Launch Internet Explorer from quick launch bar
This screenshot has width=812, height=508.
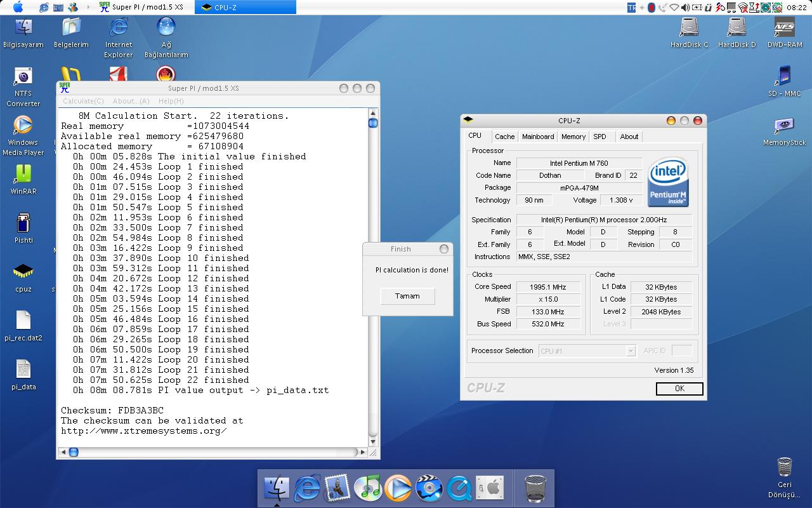(44, 8)
